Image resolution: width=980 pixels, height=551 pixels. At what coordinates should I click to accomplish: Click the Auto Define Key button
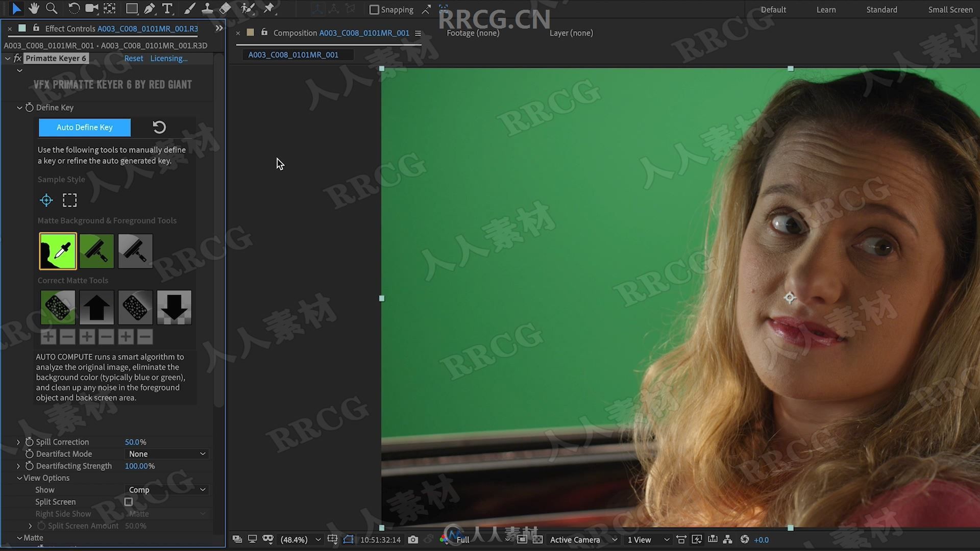point(84,127)
